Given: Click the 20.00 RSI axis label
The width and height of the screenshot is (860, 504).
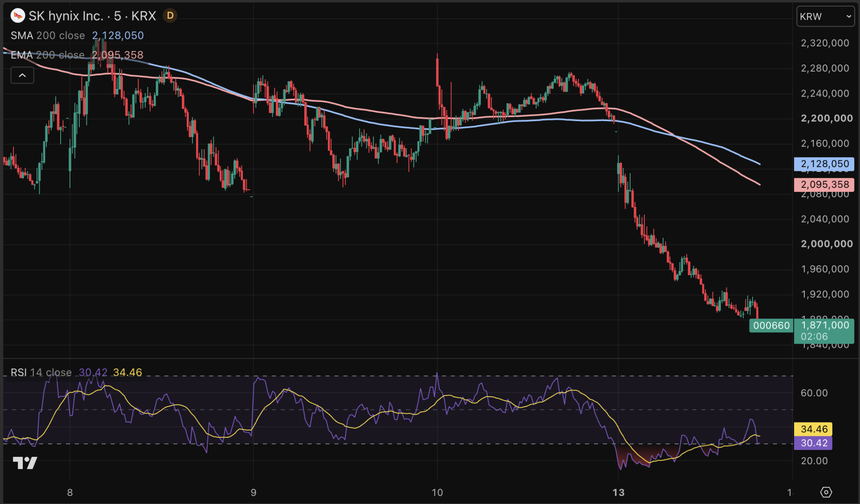Looking at the screenshot, I should click(814, 461).
